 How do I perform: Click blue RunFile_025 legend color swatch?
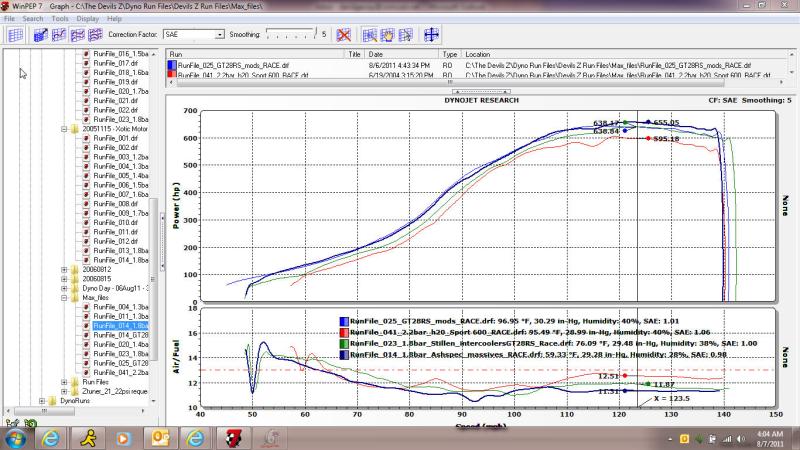point(343,321)
